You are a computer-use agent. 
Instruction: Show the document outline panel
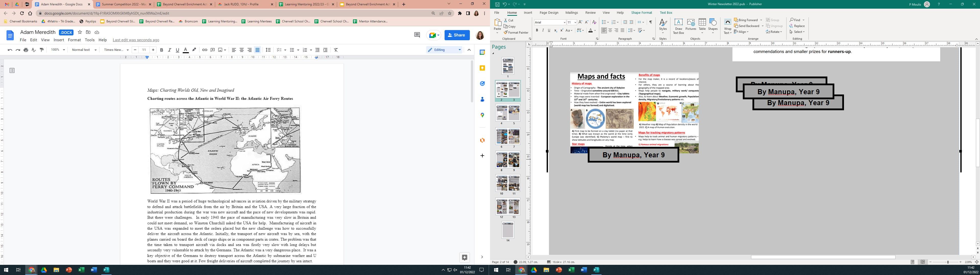pos(12,70)
